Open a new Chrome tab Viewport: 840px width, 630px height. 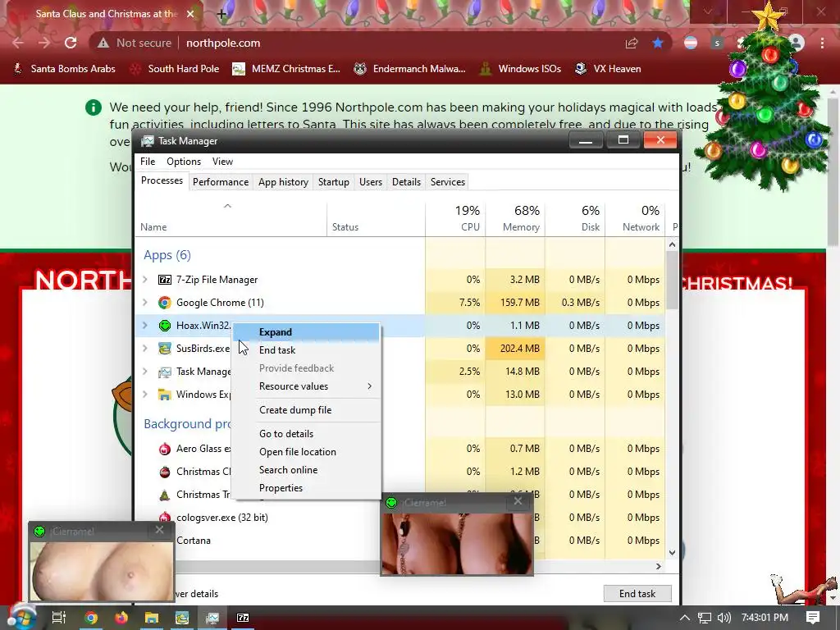(x=221, y=14)
